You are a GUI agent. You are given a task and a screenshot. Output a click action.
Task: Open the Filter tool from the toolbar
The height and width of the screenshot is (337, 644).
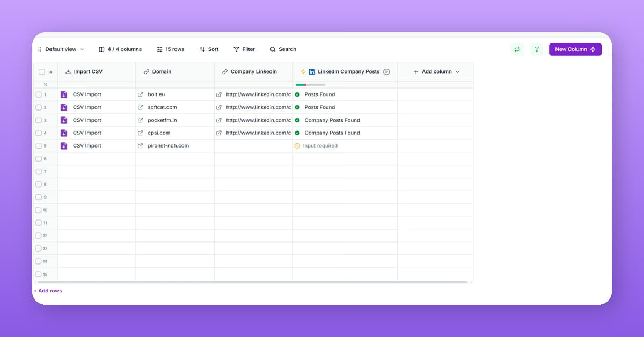tap(244, 49)
